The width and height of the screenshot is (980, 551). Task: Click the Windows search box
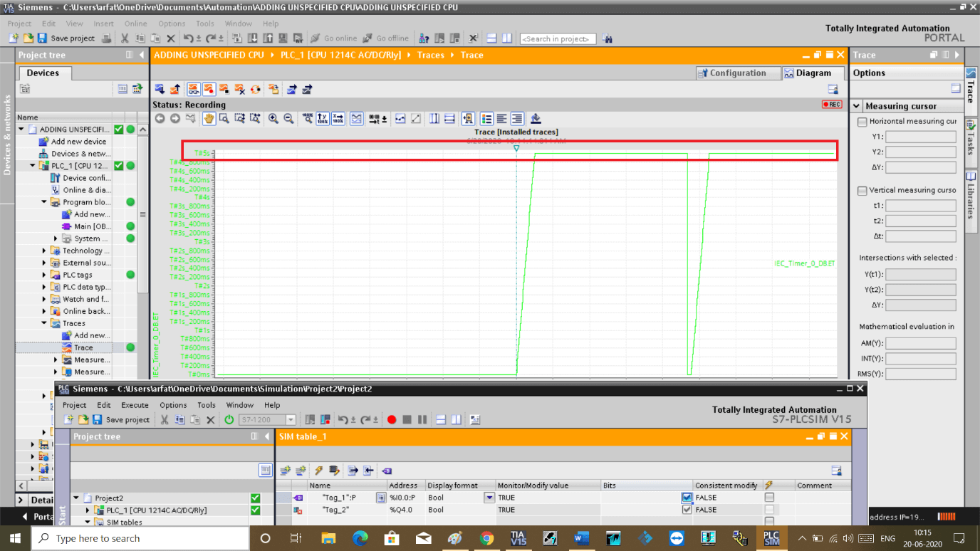(140, 538)
